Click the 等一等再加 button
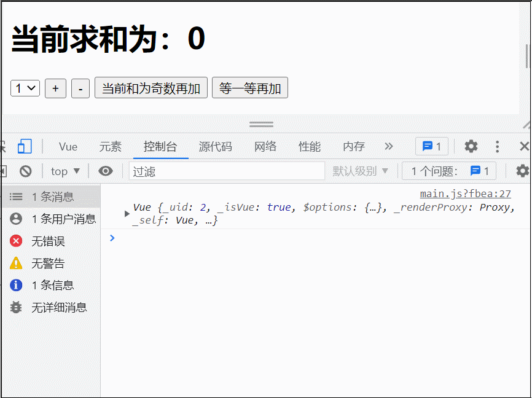This screenshot has width=532, height=398. point(249,87)
